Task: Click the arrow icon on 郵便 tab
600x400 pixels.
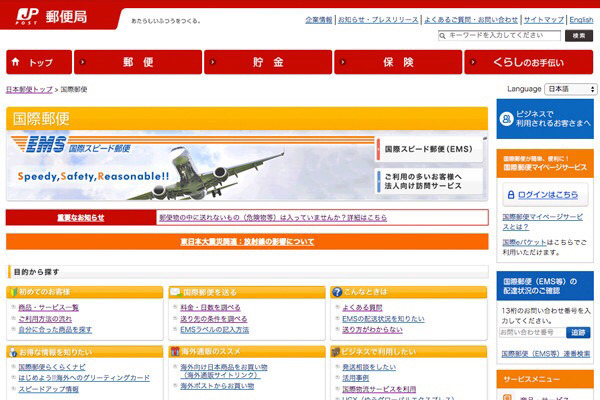Action: (x=82, y=62)
